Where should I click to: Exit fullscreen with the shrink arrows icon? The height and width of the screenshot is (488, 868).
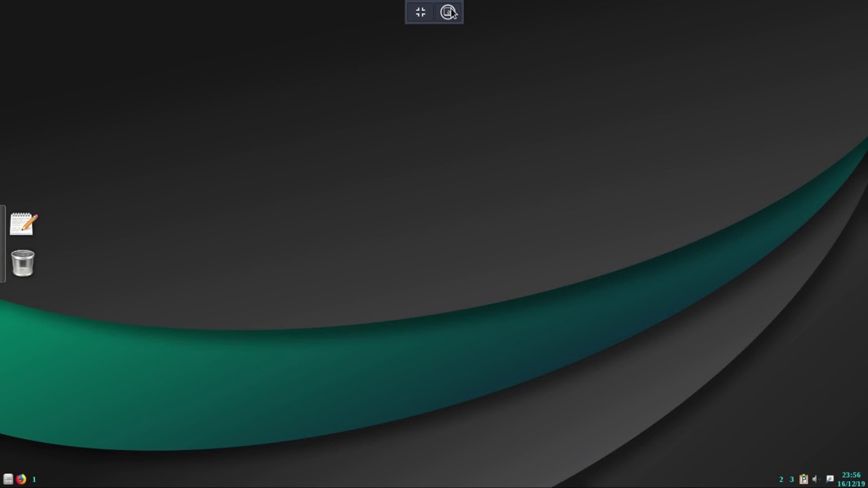click(420, 12)
